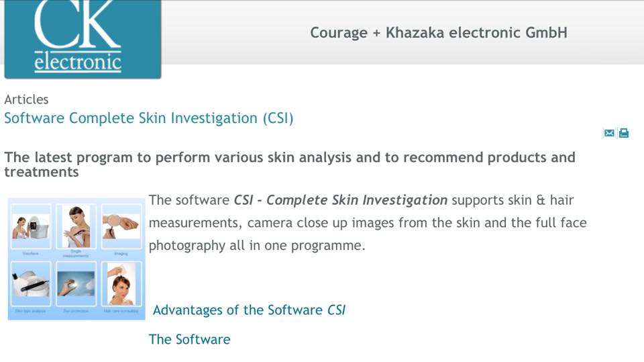Screen dimensions: 644x362
Task: Open the hand-against-sunny-sky photo
Action: (x=76, y=283)
